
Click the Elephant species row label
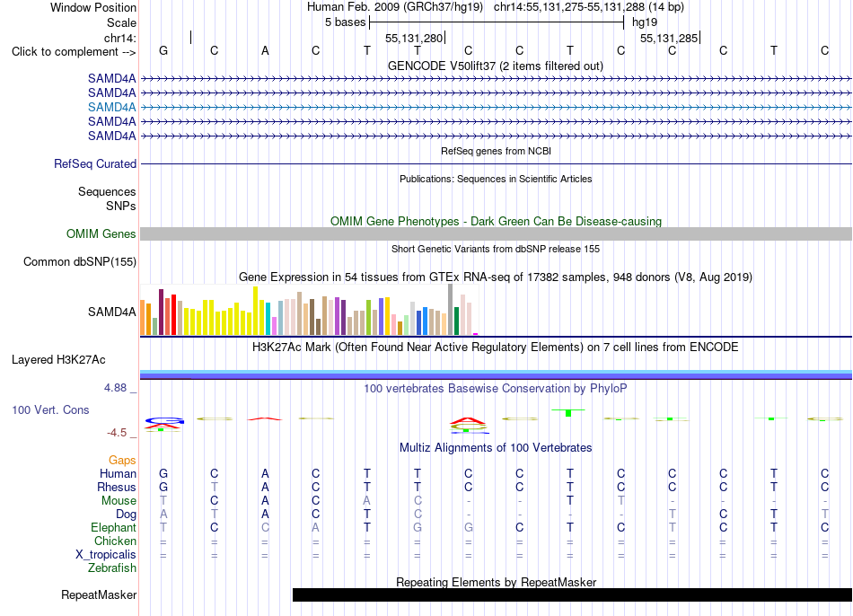(113, 527)
